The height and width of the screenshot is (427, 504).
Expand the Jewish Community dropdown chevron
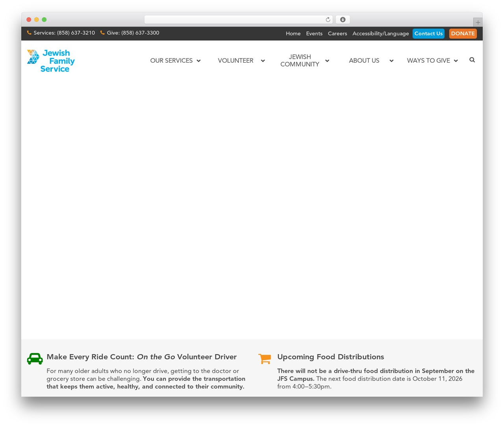click(327, 61)
